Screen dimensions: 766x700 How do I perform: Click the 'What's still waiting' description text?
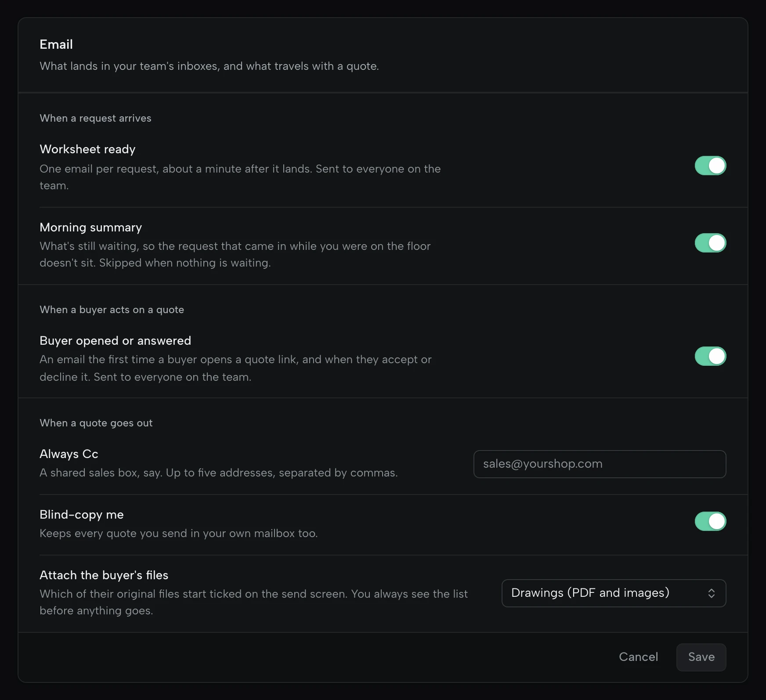click(x=235, y=254)
